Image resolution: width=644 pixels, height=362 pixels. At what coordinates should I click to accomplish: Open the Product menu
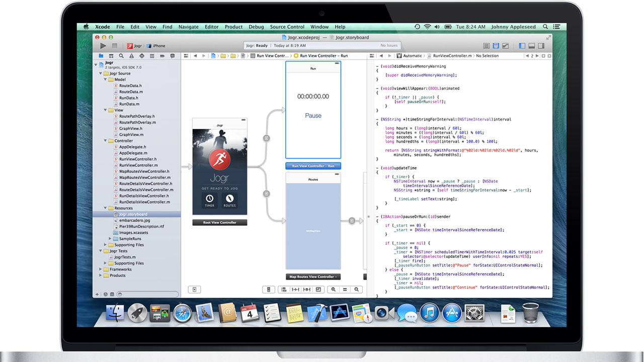[233, 27]
